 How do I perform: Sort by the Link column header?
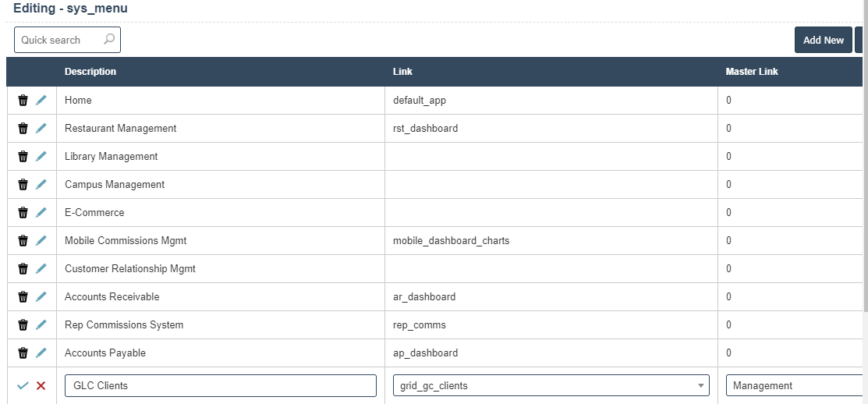[402, 72]
